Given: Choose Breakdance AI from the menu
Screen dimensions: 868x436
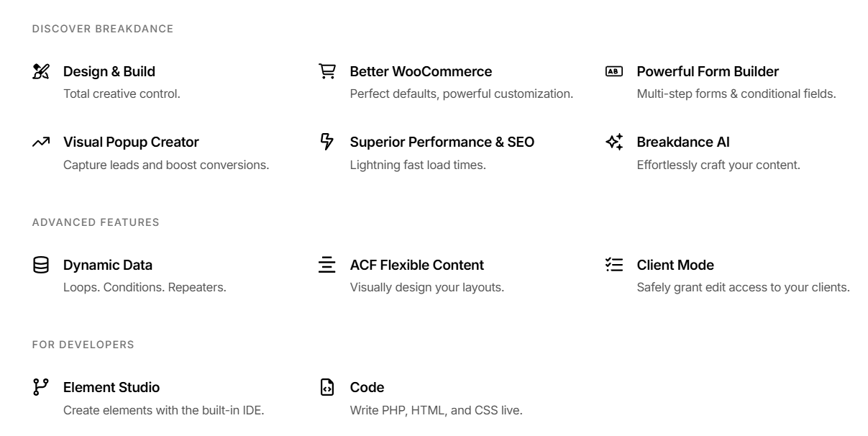Looking at the screenshot, I should pos(683,142).
